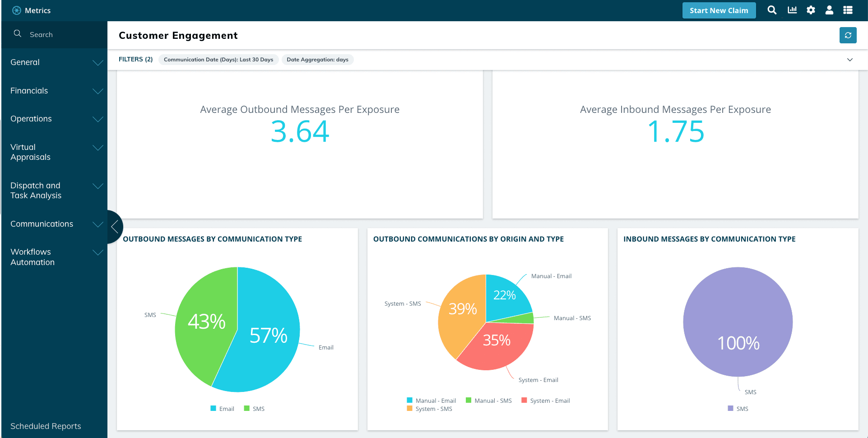Click the Metrics logo icon
The width and height of the screenshot is (868, 438).
coord(16,10)
